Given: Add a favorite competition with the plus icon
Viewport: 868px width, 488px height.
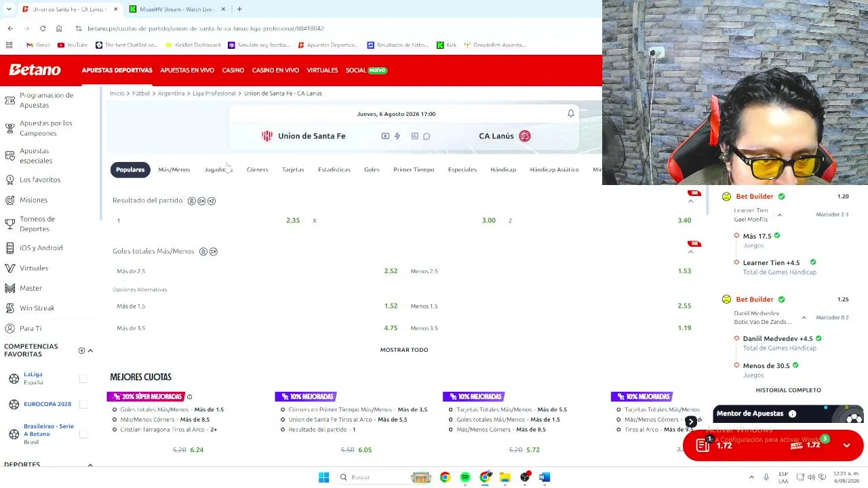Looking at the screenshot, I should point(81,350).
